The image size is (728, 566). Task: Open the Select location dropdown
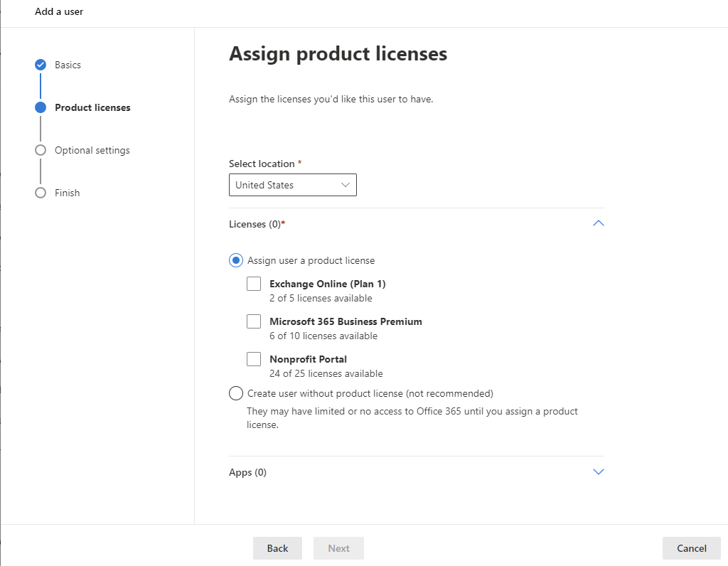pos(292,185)
